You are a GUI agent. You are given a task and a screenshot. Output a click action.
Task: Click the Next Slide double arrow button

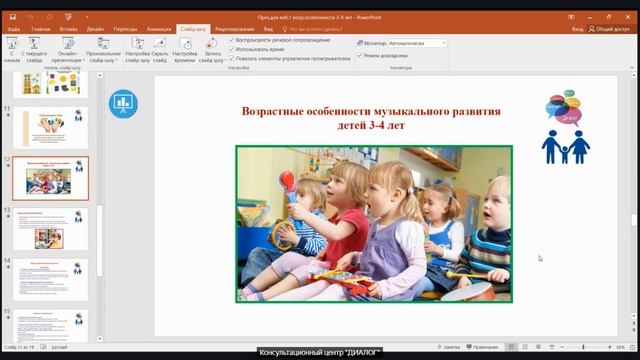pos(634,330)
